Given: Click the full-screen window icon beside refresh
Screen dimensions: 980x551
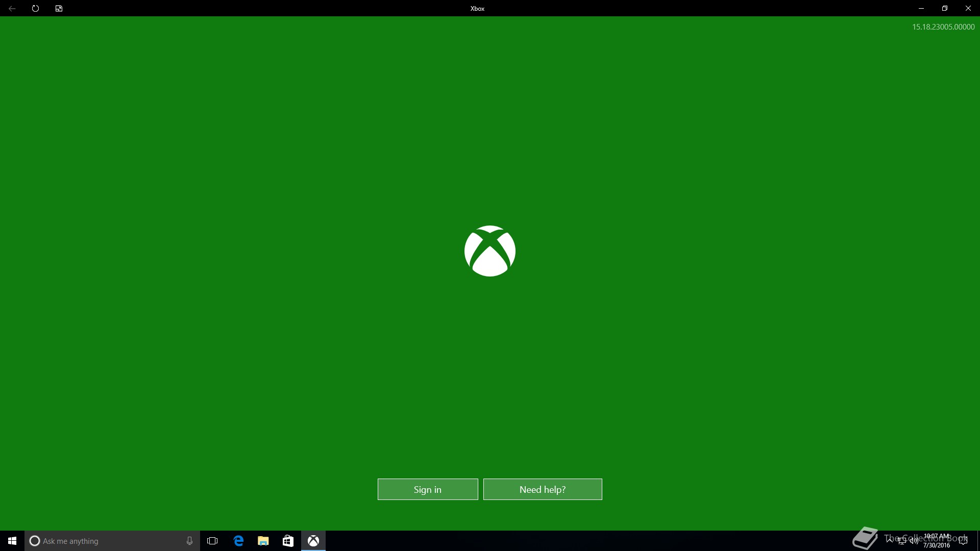Looking at the screenshot, I should [59, 8].
